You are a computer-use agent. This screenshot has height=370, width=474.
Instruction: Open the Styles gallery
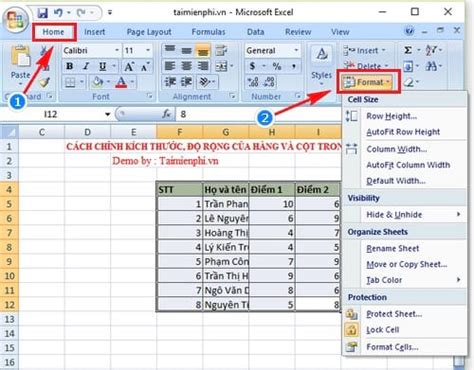tap(321, 65)
